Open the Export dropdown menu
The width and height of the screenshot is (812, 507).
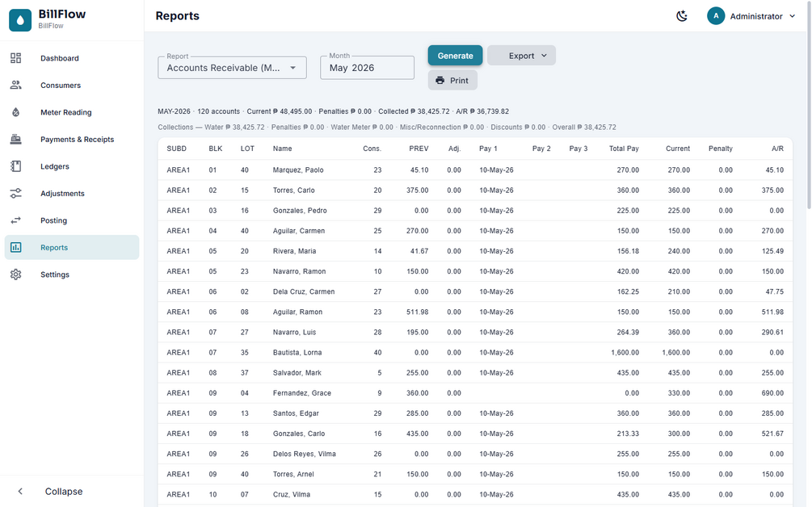coord(521,56)
